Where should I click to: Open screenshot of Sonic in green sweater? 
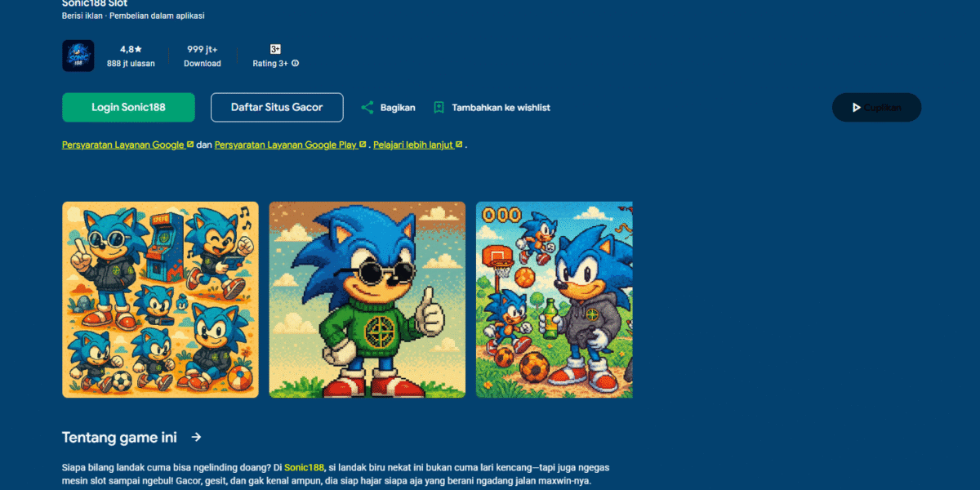(367, 300)
